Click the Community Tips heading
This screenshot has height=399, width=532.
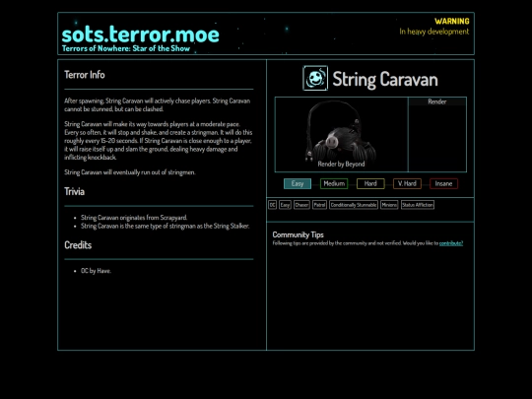coord(298,234)
